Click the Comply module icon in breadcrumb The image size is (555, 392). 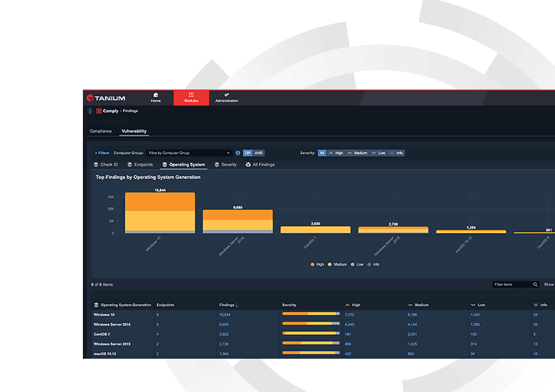point(98,111)
